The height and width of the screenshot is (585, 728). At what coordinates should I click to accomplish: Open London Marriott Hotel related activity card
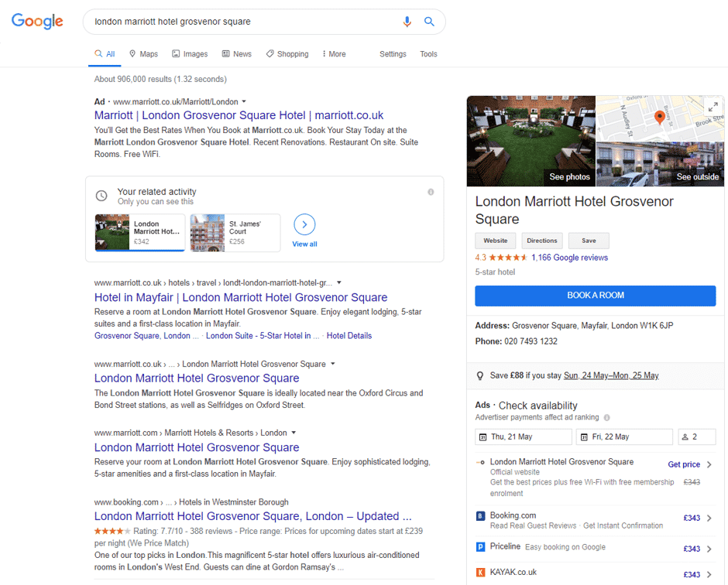[139, 233]
